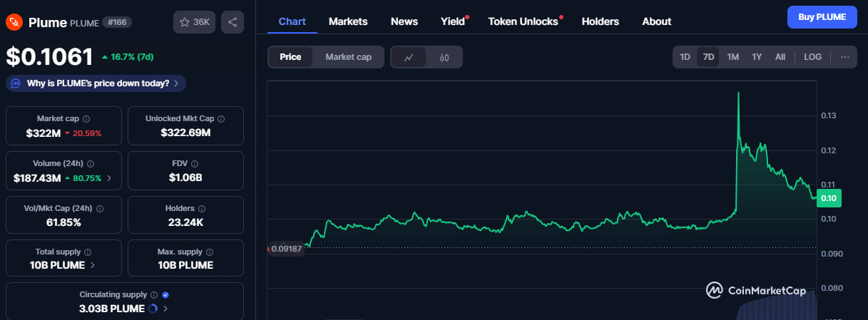
Task: Click the circulating supply progress ring
Action: click(x=153, y=309)
